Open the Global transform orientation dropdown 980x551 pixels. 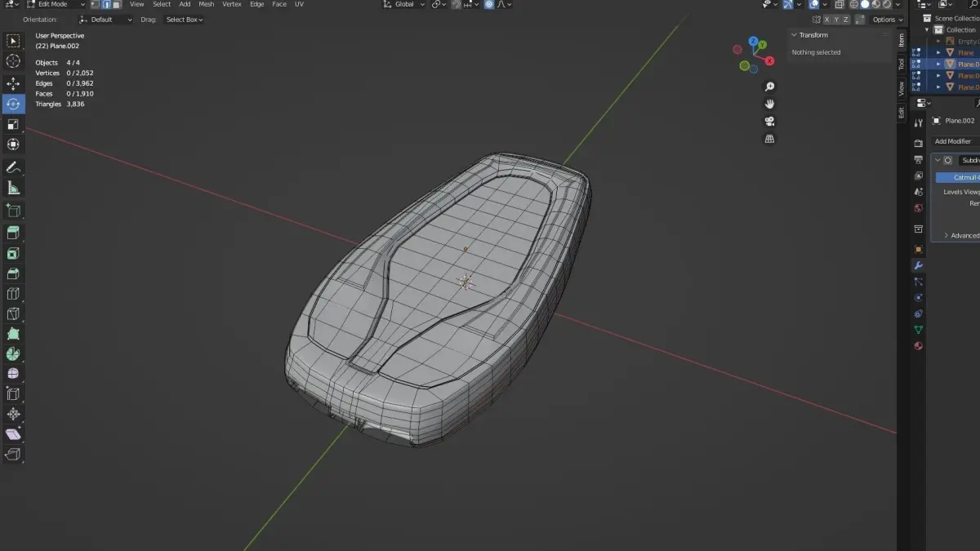[405, 4]
